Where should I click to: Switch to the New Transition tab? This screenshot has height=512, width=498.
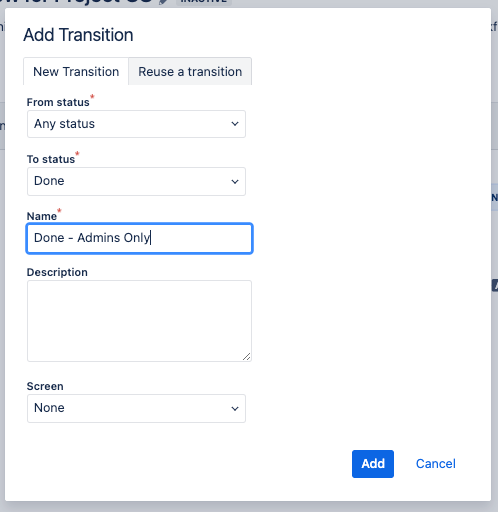point(76,71)
